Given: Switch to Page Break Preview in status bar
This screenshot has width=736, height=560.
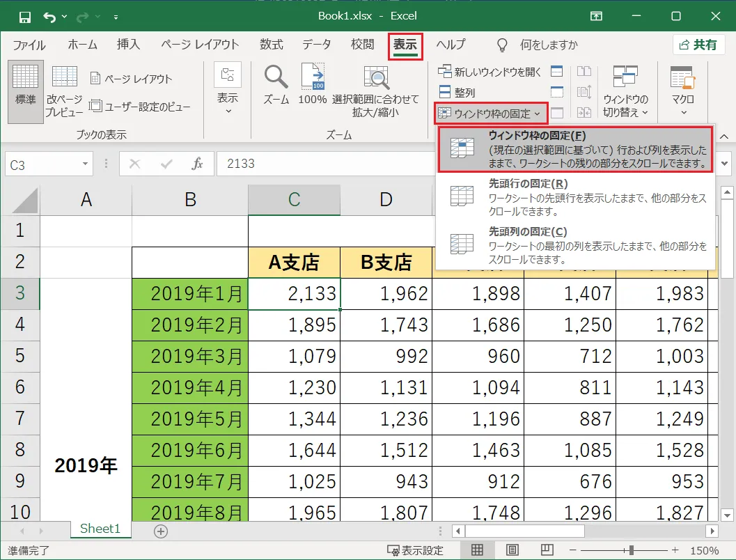Looking at the screenshot, I should coord(547,550).
